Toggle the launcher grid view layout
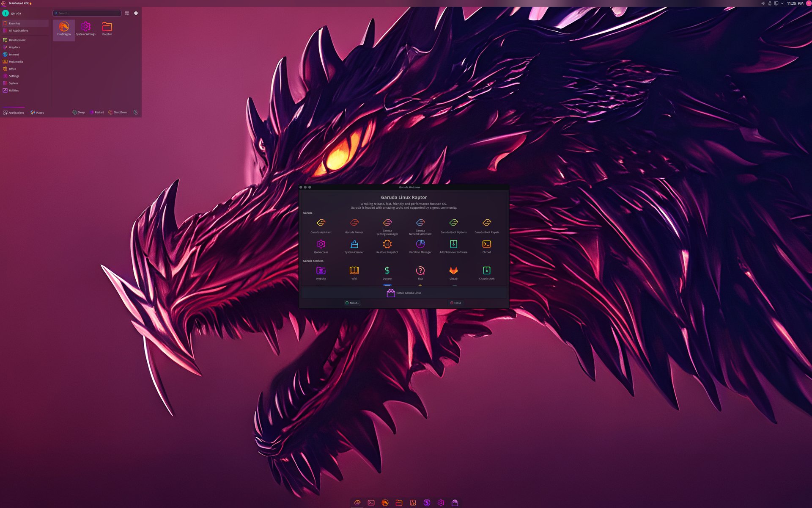Screen dimensions: 812x508 click(x=126, y=13)
